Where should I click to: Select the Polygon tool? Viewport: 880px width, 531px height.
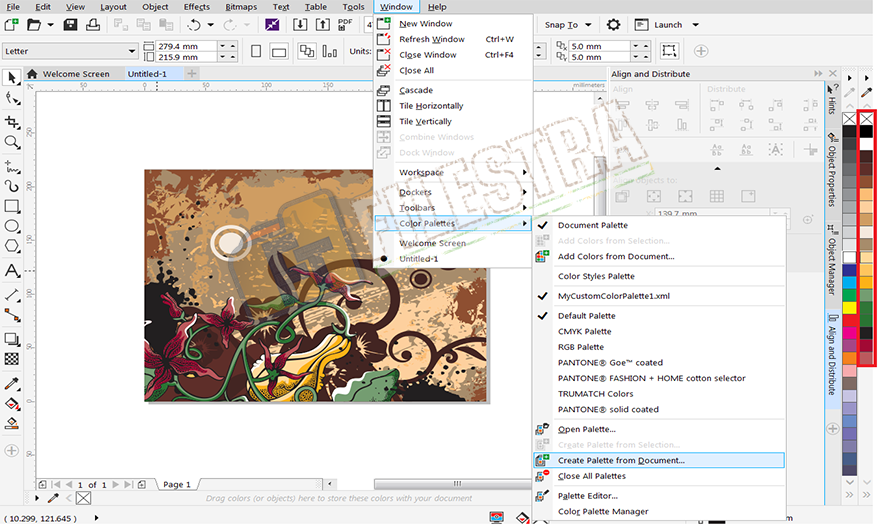pyautogui.click(x=12, y=246)
